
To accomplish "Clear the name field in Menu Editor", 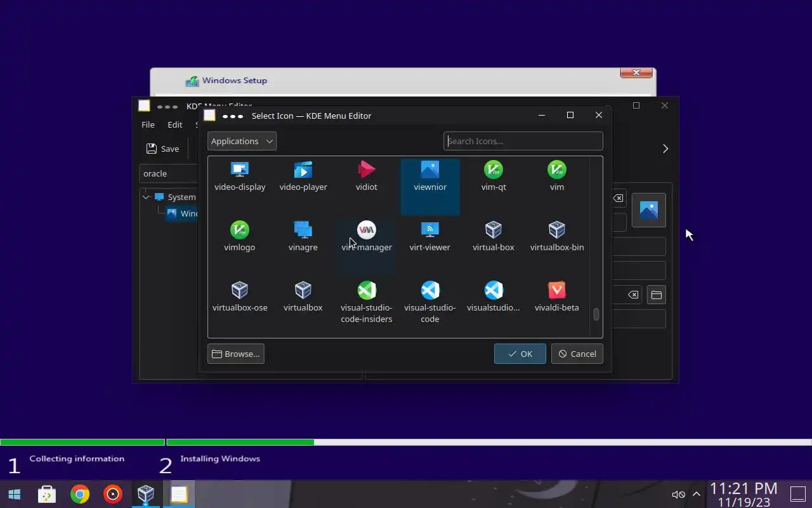I will [618, 198].
